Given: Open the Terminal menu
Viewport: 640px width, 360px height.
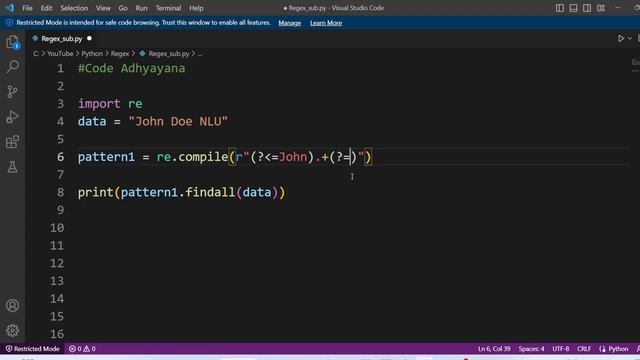Looking at the screenshot, I should coord(168,8).
